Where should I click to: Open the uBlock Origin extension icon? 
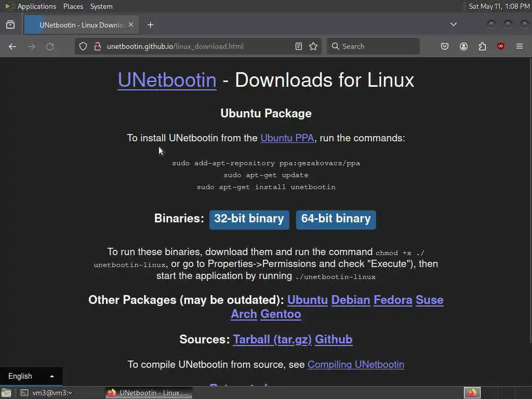coord(500,46)
